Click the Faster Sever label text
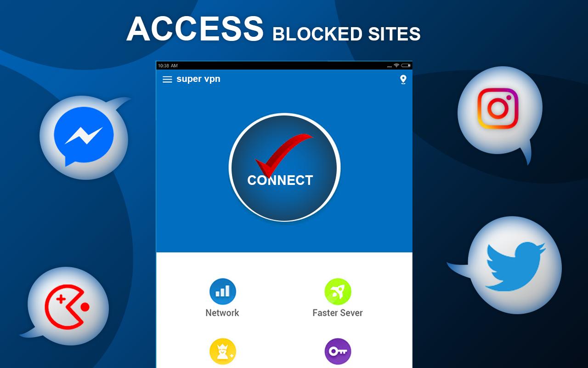 (338, 313)
